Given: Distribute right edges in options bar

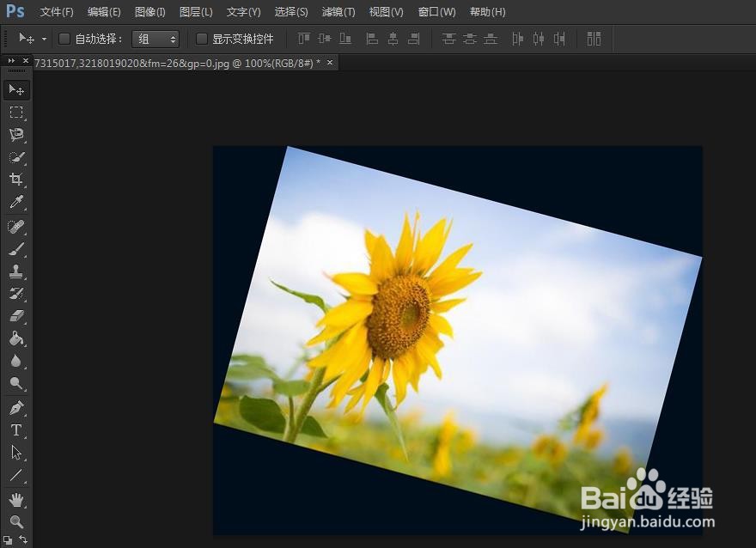Looking at the screenshot, I should click(559, 39).
